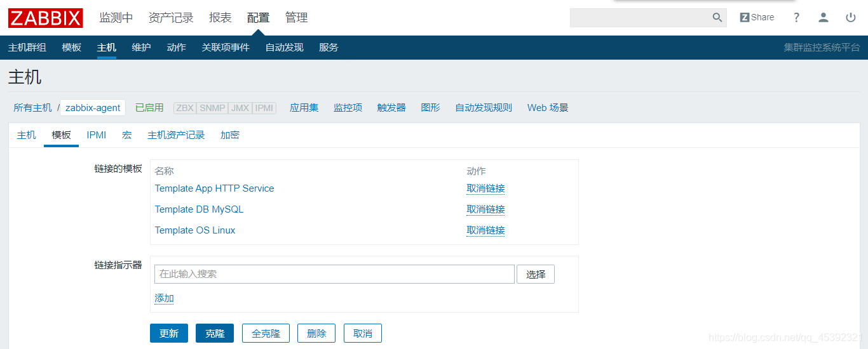Click the 更新 button

tap(169, 333)
